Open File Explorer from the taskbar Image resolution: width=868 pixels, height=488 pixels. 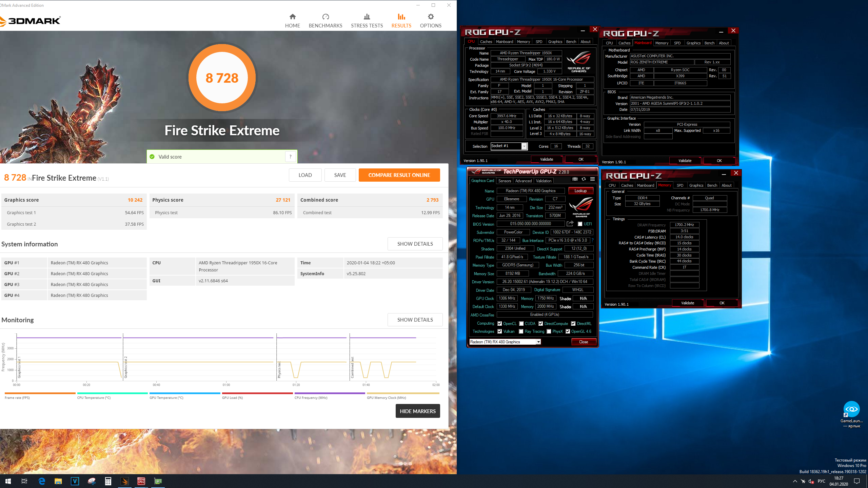[x=58, y=481]
